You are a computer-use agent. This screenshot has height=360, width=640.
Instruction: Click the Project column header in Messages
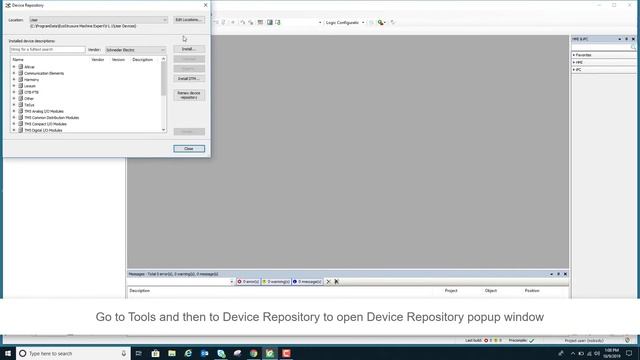coord(451,291)
